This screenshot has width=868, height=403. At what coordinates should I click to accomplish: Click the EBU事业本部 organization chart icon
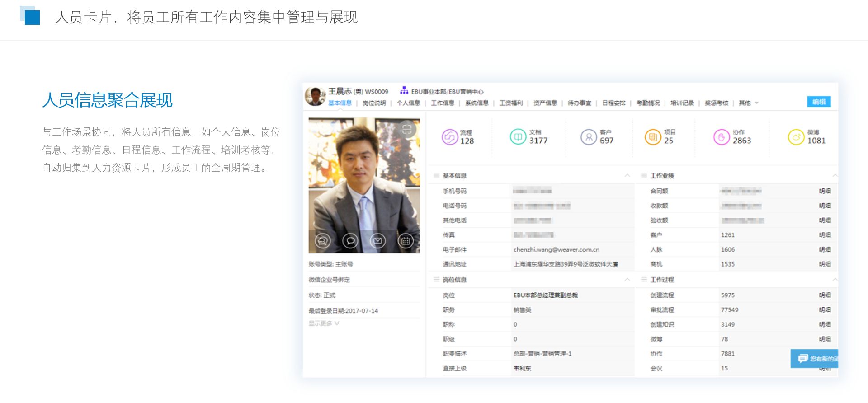pos(404,91)
